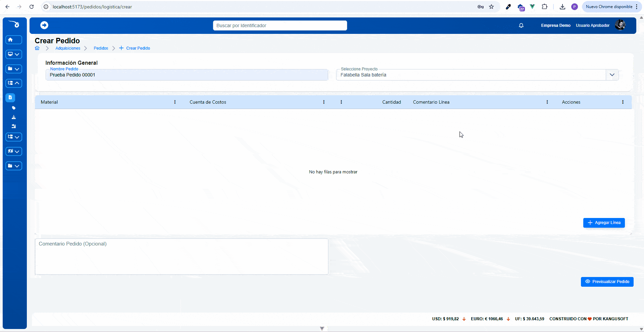
Task: Sort by the Cuenta de Costos header
Action: pos(208,102)
